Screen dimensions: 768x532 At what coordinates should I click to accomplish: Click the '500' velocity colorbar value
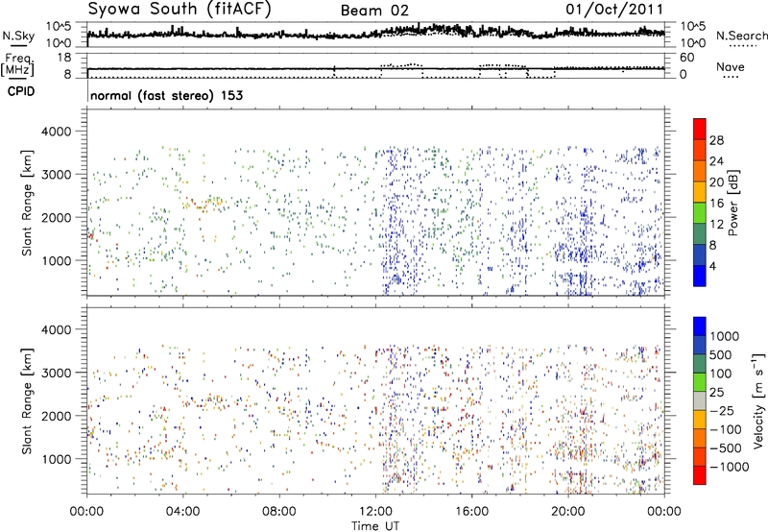(x=721, y=354)
